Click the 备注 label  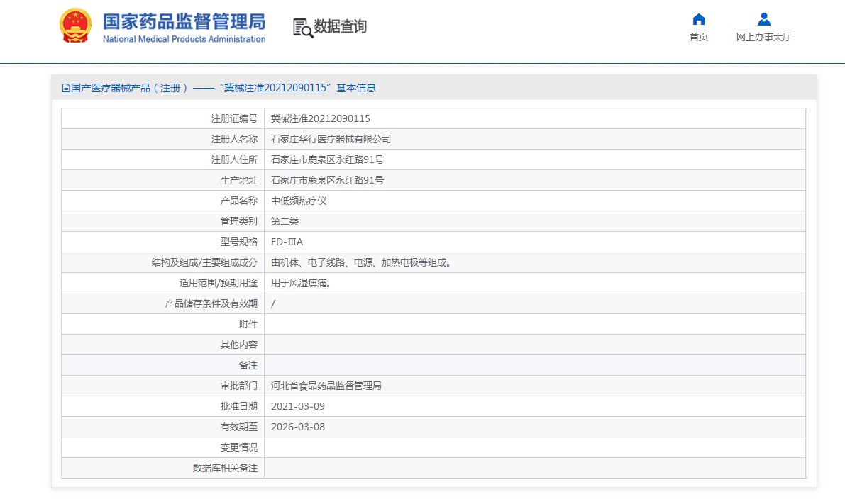tap(248, 365)
